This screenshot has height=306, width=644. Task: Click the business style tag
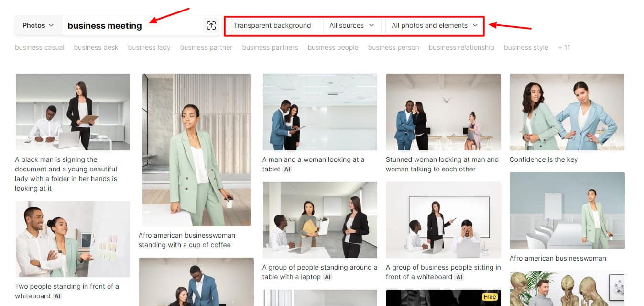(x=526, y=47)
